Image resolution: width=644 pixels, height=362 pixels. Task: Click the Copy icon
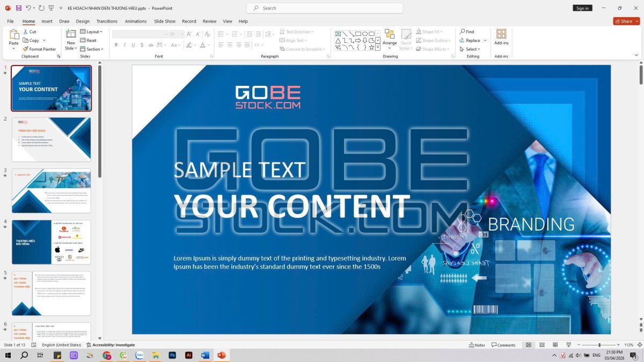26,40
